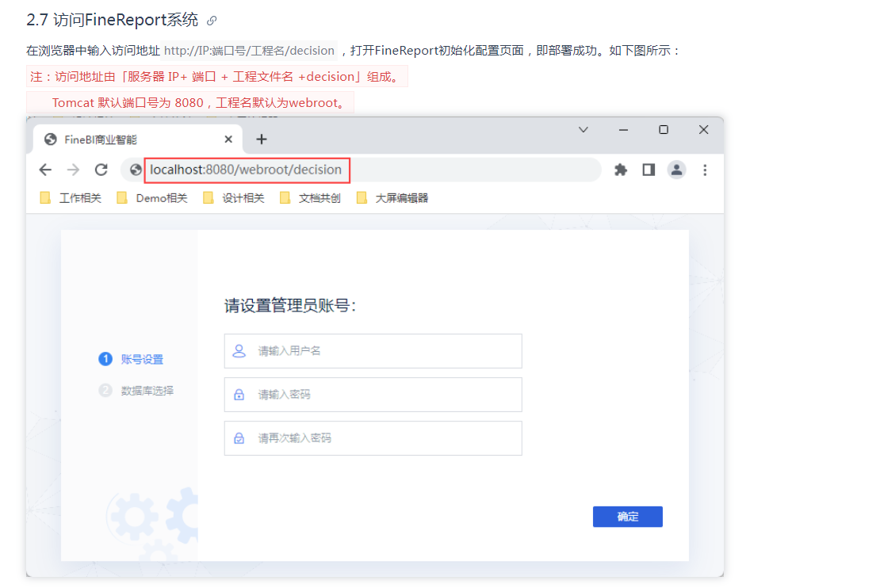Close the FineBI商业智能 tab
Viewport: 880px width, 588px height.
(228, 139)
